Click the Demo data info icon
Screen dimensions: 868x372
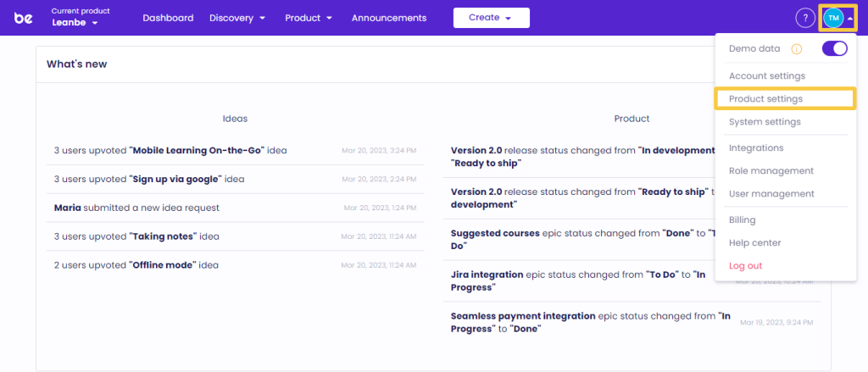tap(796, 49)
